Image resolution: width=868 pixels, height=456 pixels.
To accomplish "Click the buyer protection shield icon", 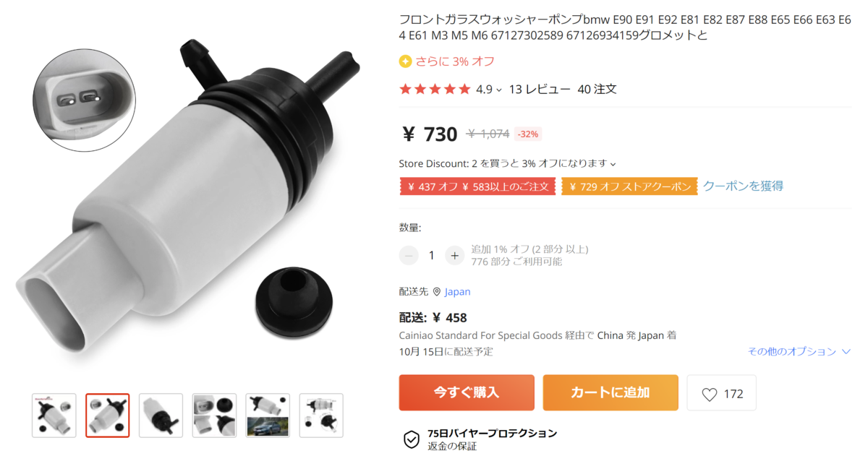I will pyautogui.click(x=411, y=439).
